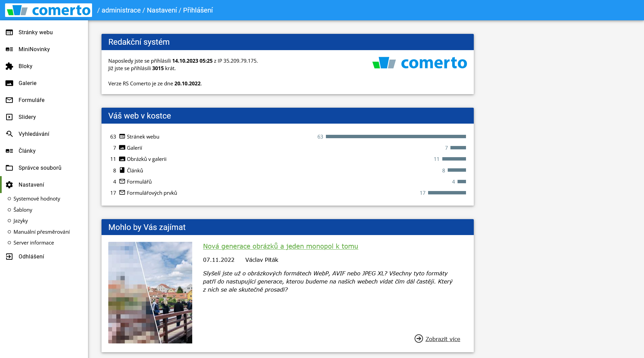Image resolution: width=644 pixels, height=358 pixels.
Task: Click the image icon next to Galerií
Action: [x=122, y=147]
